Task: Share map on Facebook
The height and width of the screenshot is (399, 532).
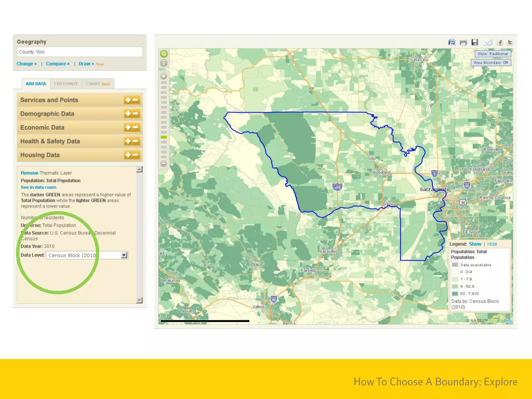Action: coord(500,42)
